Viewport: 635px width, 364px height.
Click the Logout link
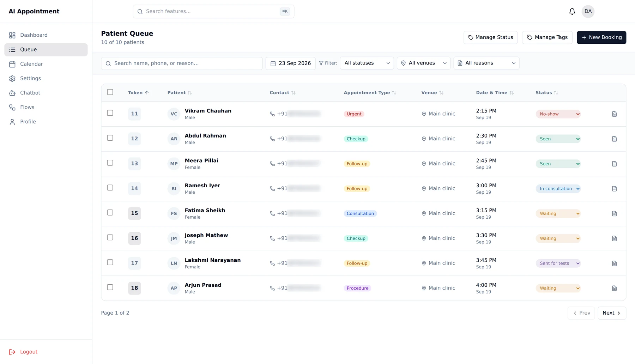pos(23,352)
